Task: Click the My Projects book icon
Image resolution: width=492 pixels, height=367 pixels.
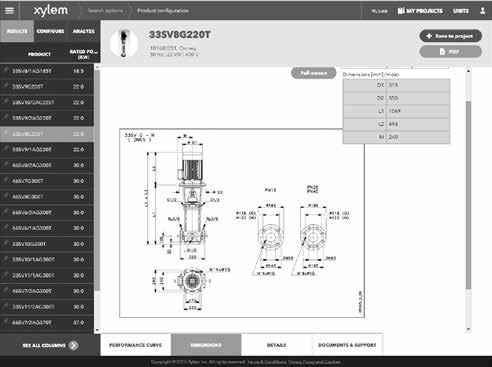Action: pos(401,11)
